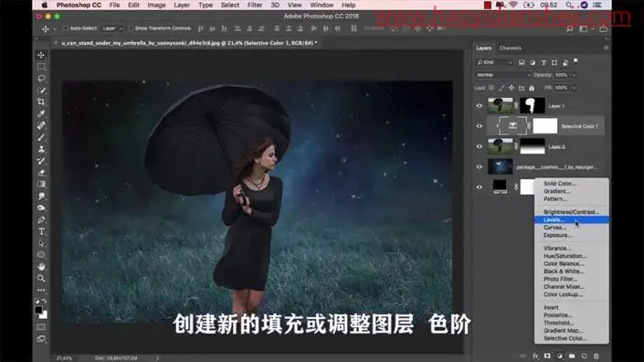The width and height of the screenshot is (644, 362).
Task: Choose Solid Color menu entry
Action: 571,183
